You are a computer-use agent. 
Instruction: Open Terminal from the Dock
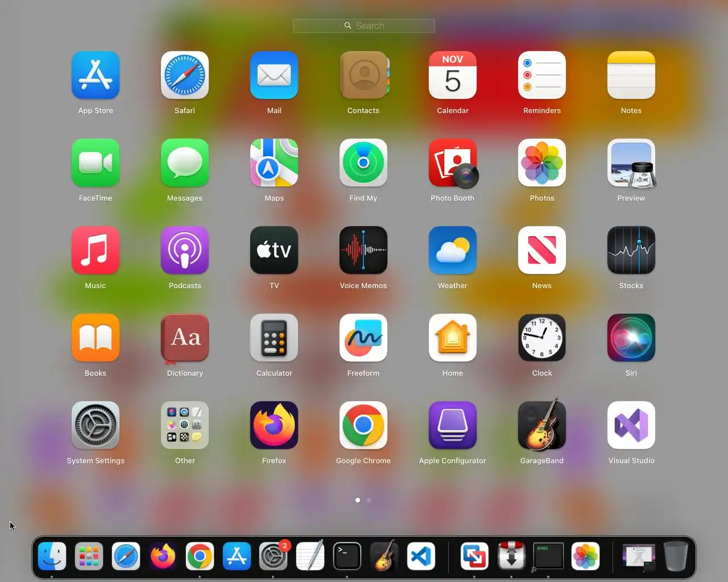tap(348, 556)
